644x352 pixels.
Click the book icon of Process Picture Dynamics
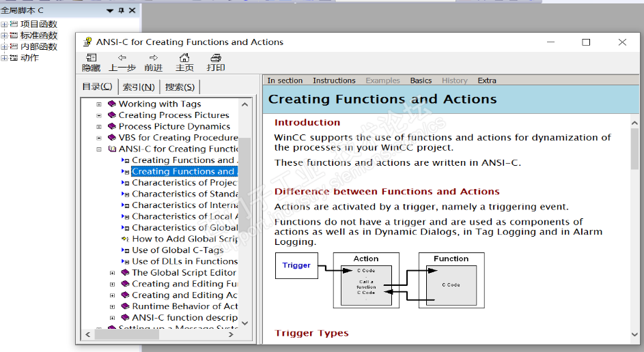[x=112, y=126]
